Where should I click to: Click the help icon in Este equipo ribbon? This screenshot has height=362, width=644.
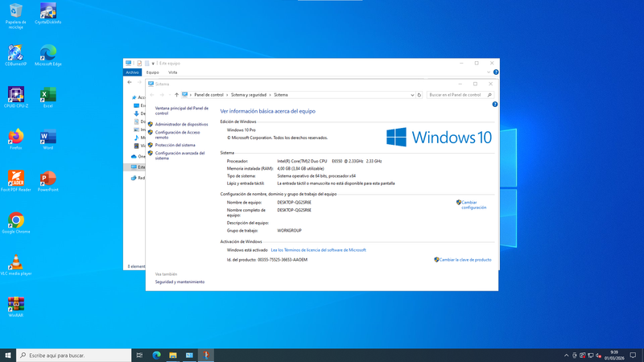(496, 72)
